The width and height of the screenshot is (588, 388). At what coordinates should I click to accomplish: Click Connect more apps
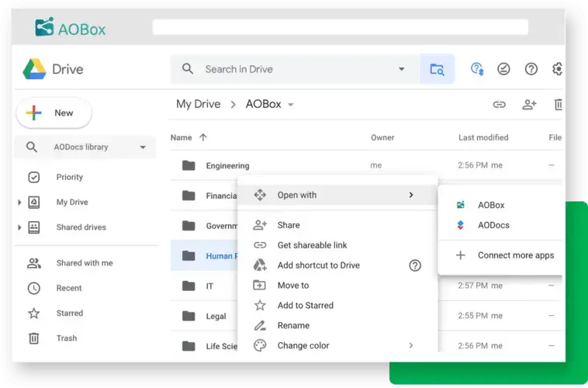coord(515,255)
